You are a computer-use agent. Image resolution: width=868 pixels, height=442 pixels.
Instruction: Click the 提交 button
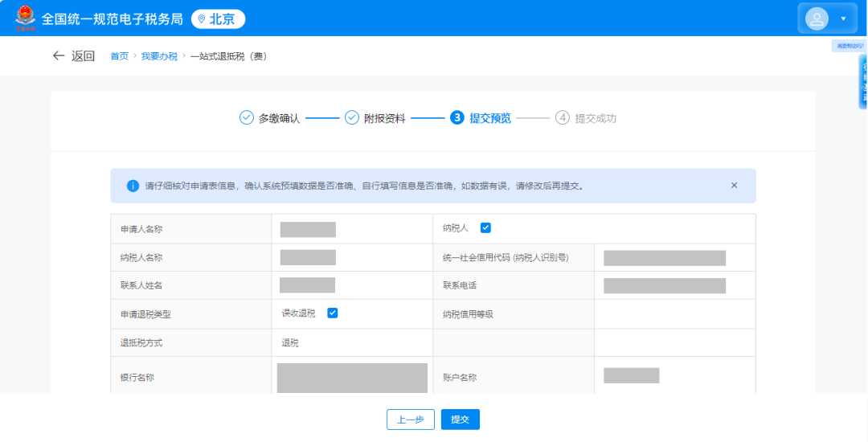[460, 419]
